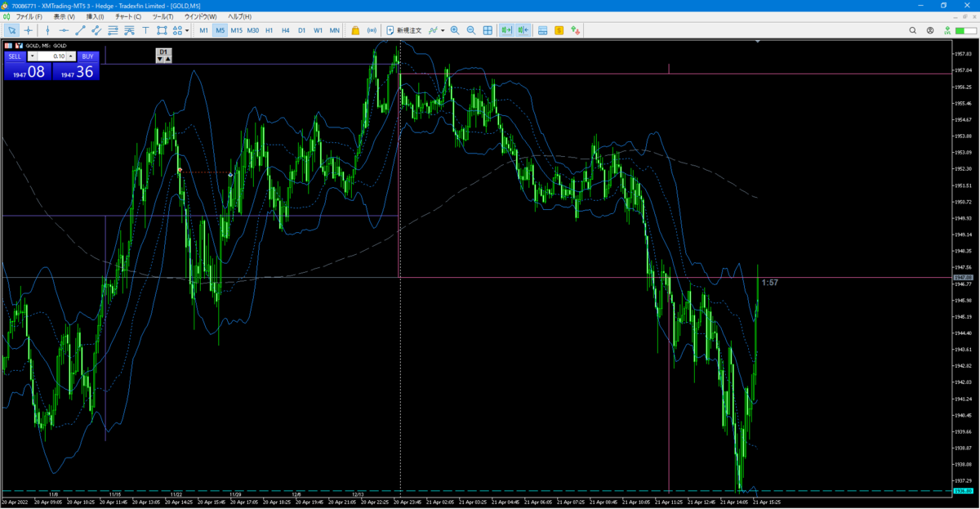The width and height of the screenshot is (980, 509).
Task: Open the チャート (C) menu
Action: click(128, 16)
